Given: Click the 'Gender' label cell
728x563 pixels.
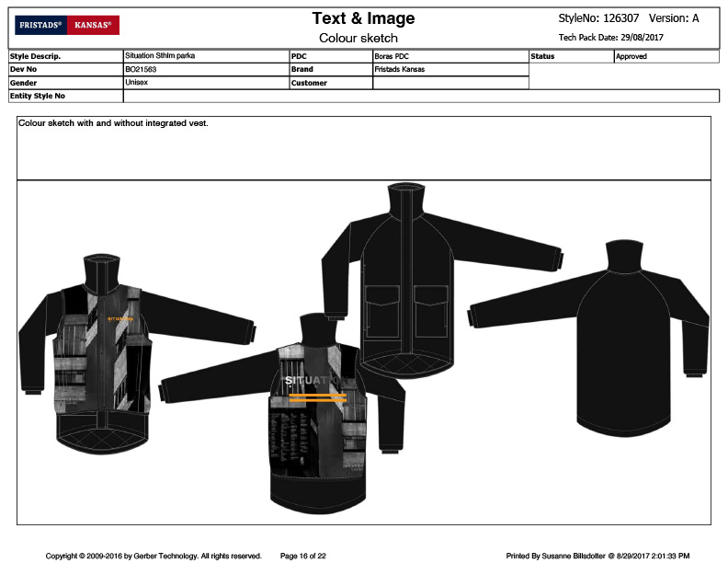Looking at the screenshot, I should tap(66, 83).
